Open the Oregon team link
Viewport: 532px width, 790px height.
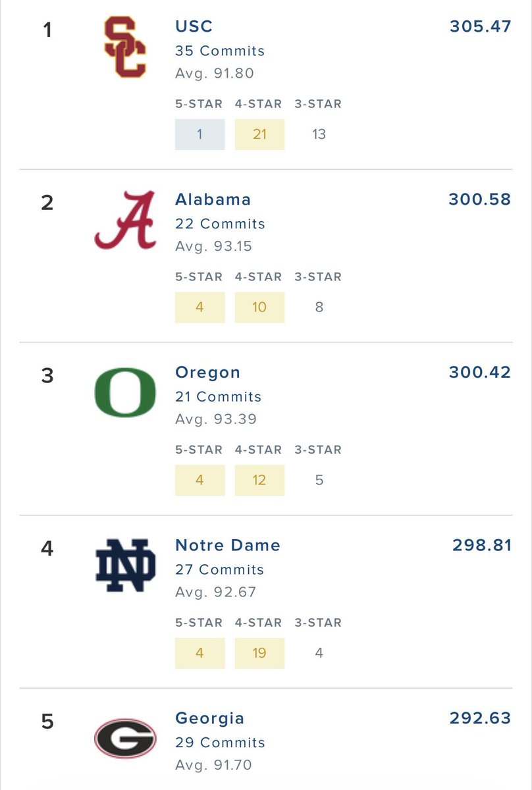pyautogui.click(x=207, y=373)
